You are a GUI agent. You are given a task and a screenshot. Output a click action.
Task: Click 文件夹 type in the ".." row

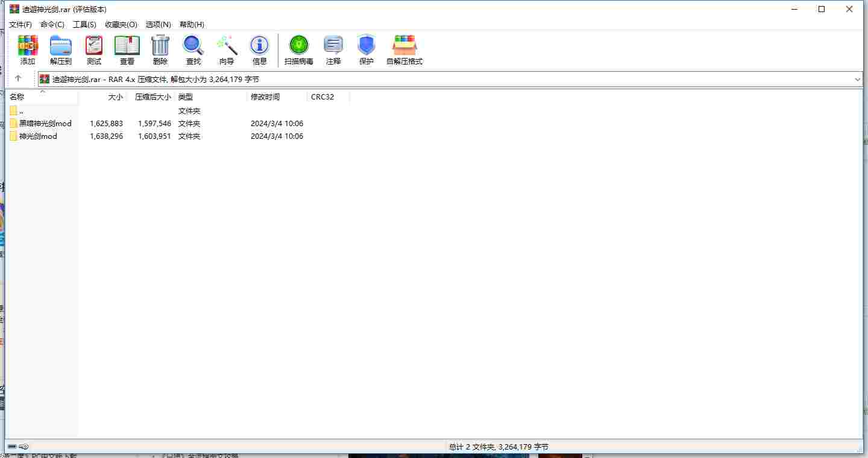point(189,110)
